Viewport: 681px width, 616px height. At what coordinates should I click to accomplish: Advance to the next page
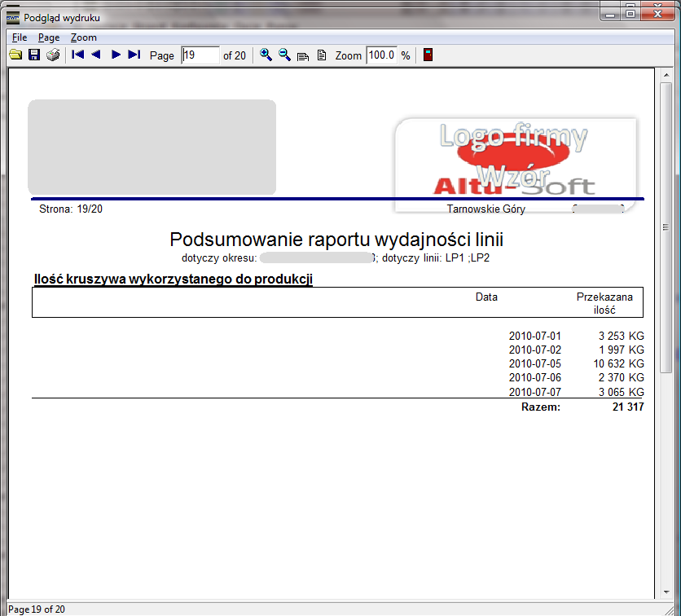(116, 55)
